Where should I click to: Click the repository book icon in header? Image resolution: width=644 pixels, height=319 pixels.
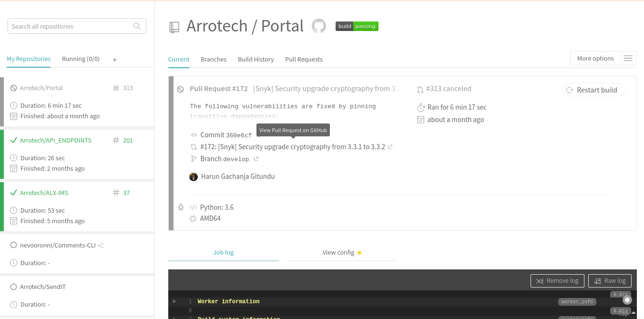pyautogui.click(x=174, y=27)
